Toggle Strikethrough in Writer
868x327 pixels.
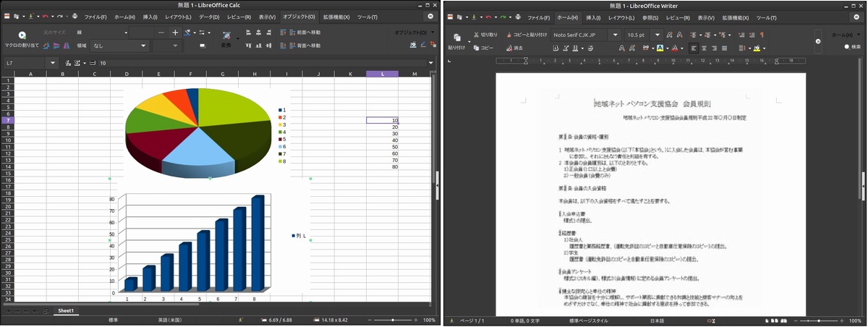pyautogui.click(x=592, y=48)
